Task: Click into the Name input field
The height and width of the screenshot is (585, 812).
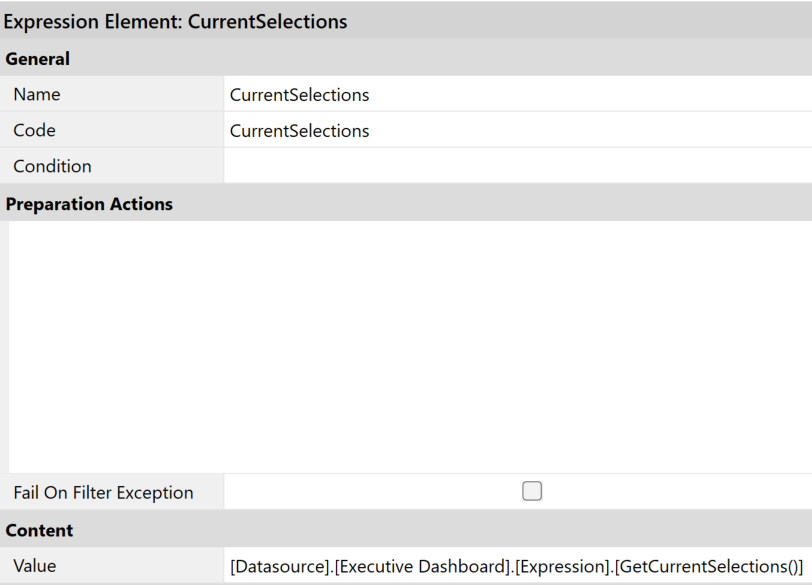Action: (516, 95)
